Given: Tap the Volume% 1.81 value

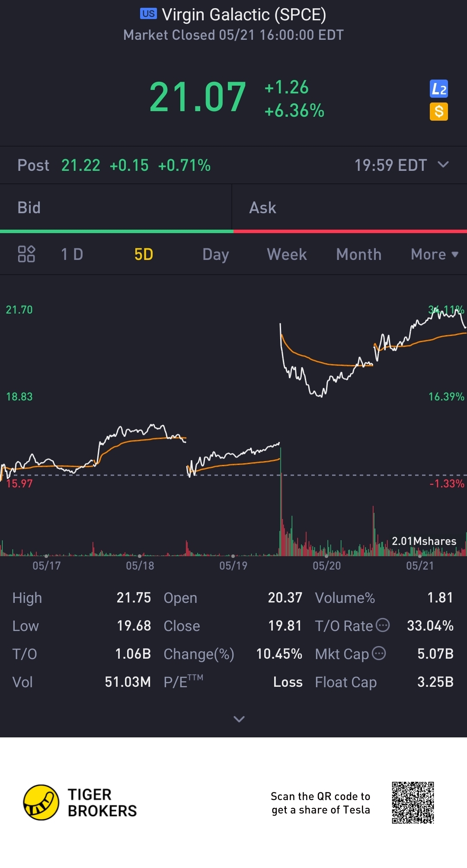Looking at the screenshot, I should coord(440,598).
